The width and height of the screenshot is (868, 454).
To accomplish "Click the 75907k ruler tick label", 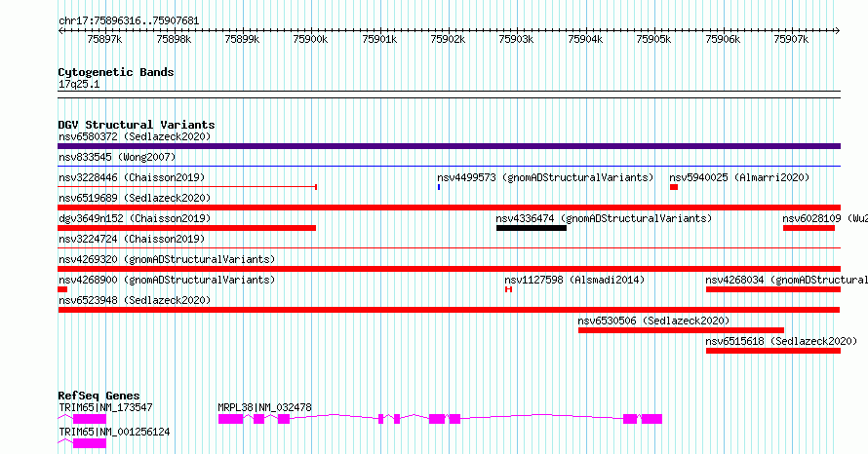I will pos(791,39).
